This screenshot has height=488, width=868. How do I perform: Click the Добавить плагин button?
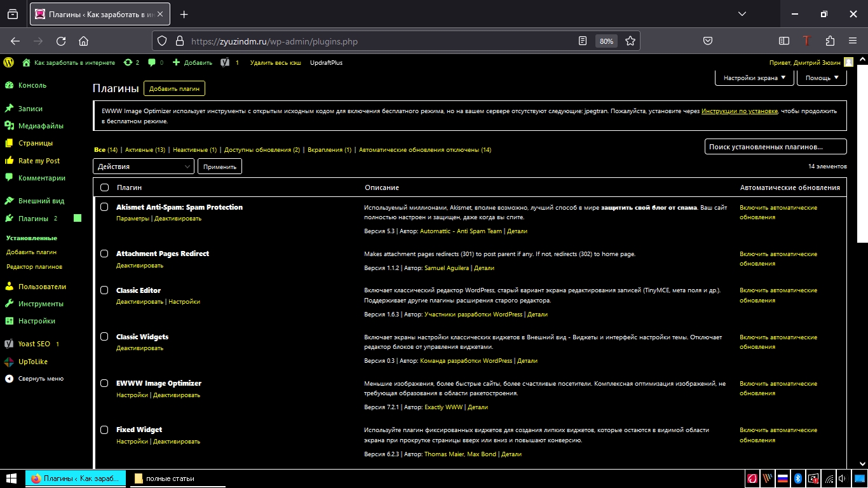coord(174,89)
